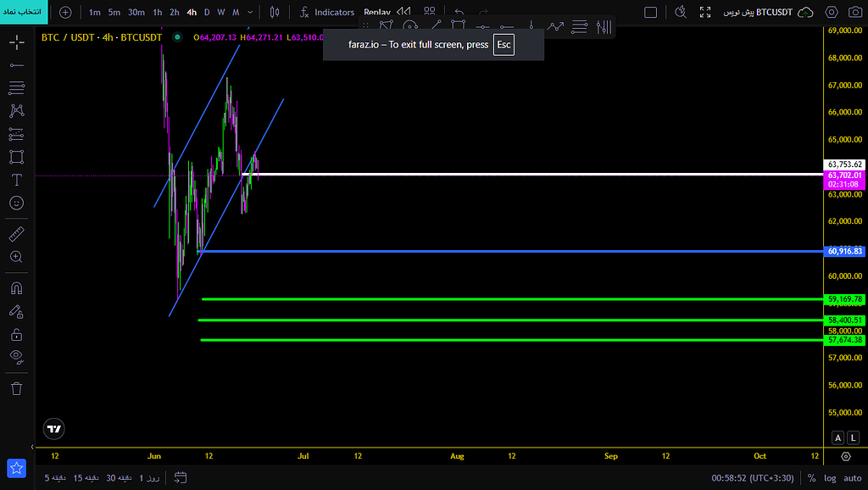Click the compare or add symbol plus icon
Screen dimensions: 868x490
[x=65, y=12]
